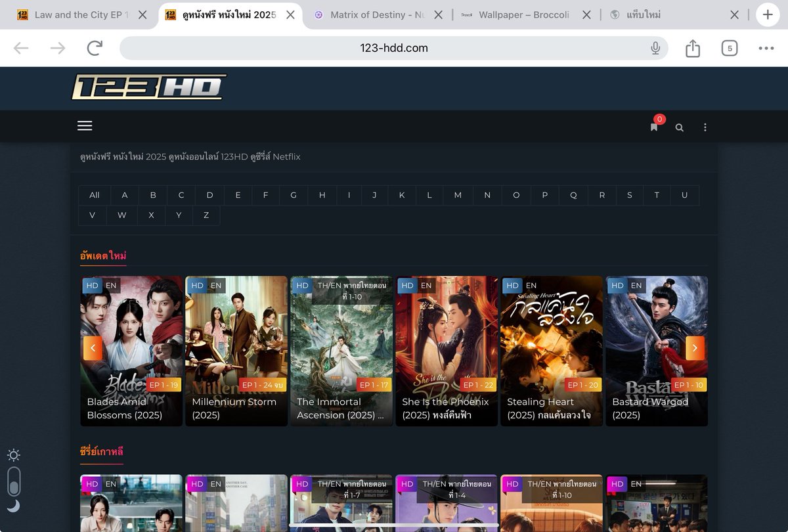The image size is (788, 532).
Task: Open the site's vertical three-dot menu
Action: [705, 127]
